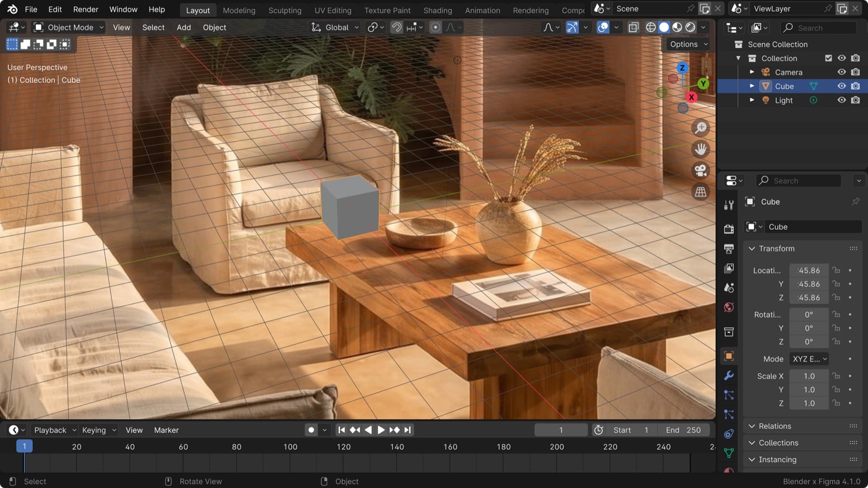Open the viewport Add menu
The image size is (868, 488).
(x=183, y=27)
